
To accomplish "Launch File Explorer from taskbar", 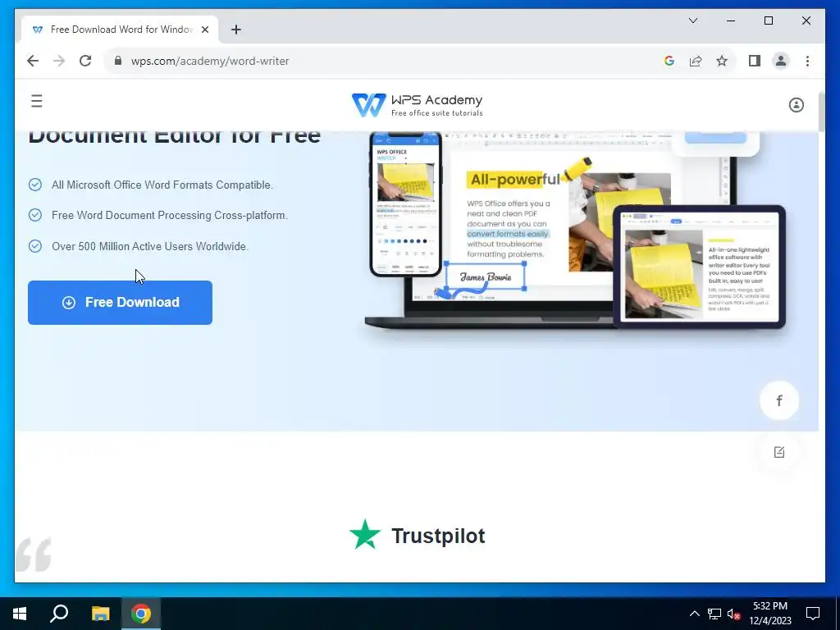I will click(100, 614).
